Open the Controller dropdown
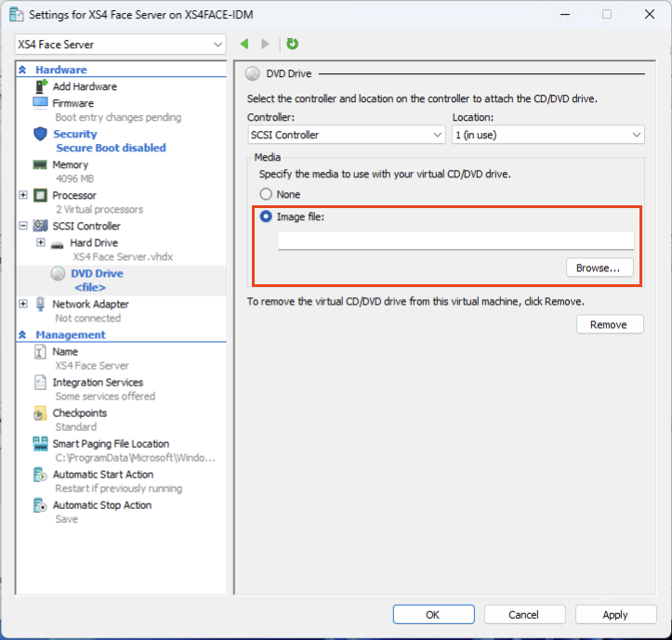 (x=347, y=135)
